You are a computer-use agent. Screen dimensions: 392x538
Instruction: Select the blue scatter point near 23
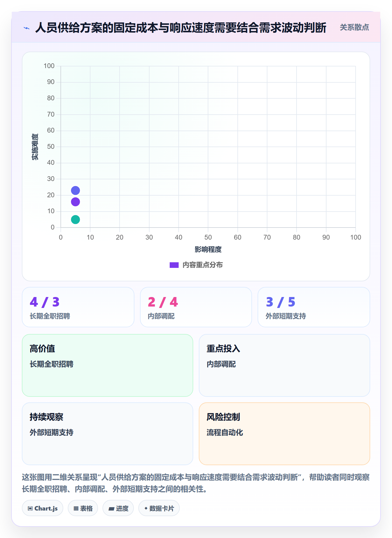75,191
